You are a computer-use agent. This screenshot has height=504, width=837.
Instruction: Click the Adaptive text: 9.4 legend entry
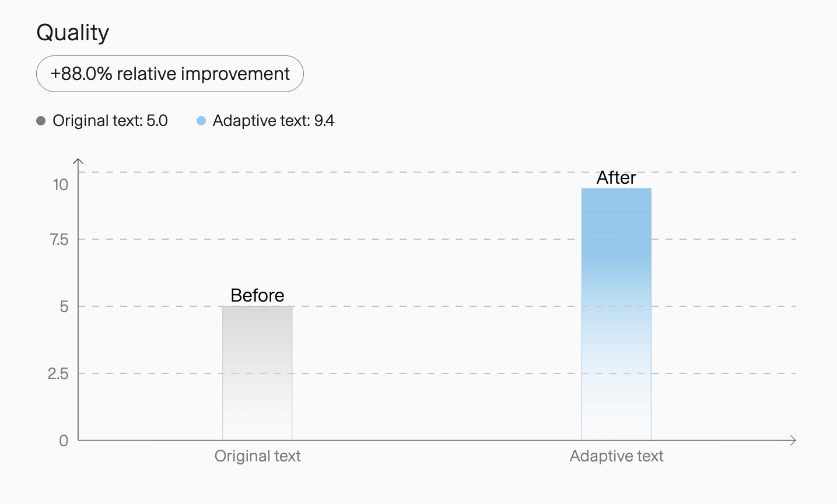(265, 121)
